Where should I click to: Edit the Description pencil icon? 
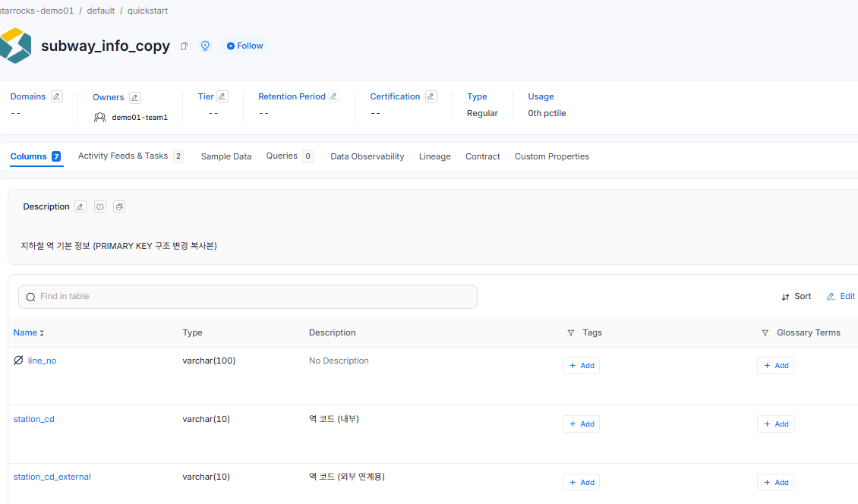[80, 207]
